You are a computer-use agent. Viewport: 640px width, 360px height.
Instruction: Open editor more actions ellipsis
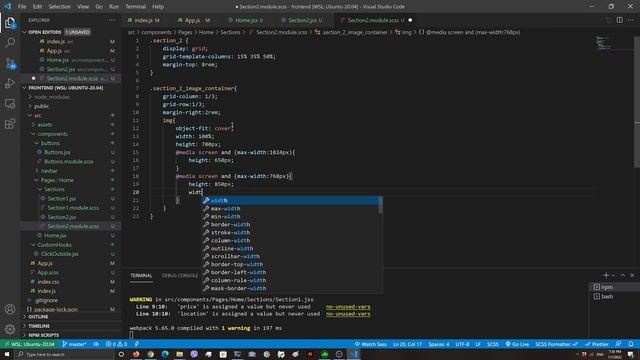point(631,20)
